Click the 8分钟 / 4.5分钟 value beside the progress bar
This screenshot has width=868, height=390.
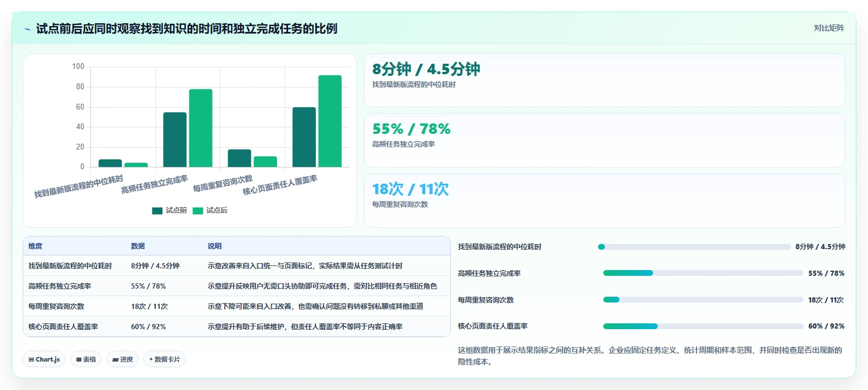pos(820,247)
